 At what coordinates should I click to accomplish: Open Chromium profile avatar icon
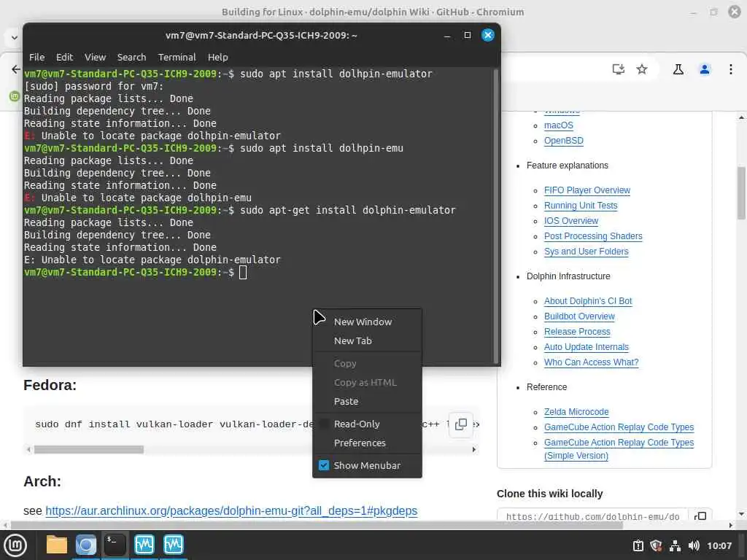[x=705, y=69]
